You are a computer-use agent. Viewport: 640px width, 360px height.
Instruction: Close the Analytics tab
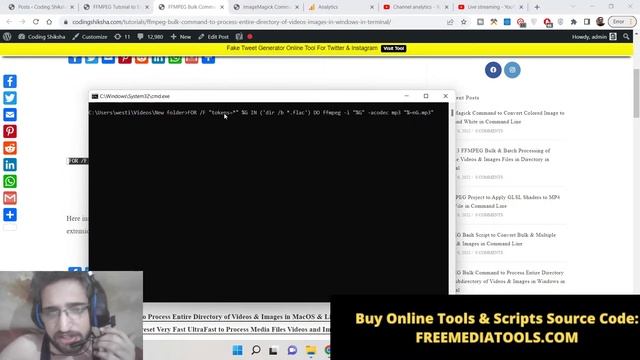point(372,7)
